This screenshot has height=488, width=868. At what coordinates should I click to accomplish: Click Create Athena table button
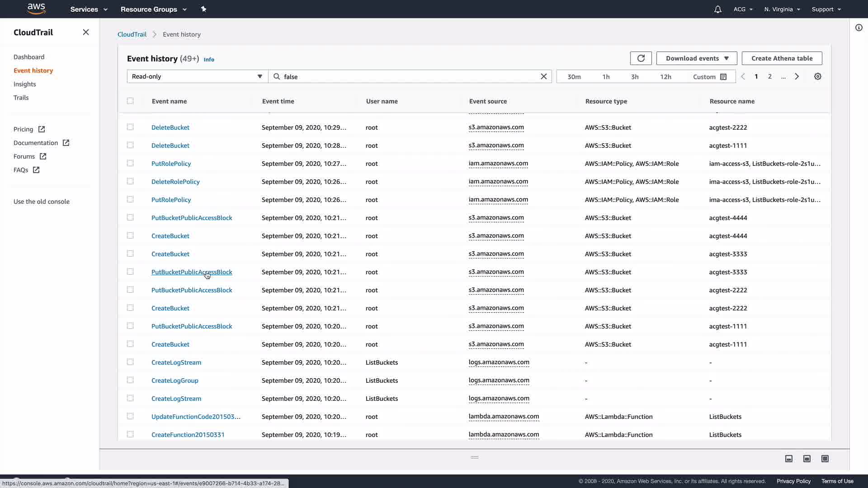pyautogui.click(x=782, y=58)
